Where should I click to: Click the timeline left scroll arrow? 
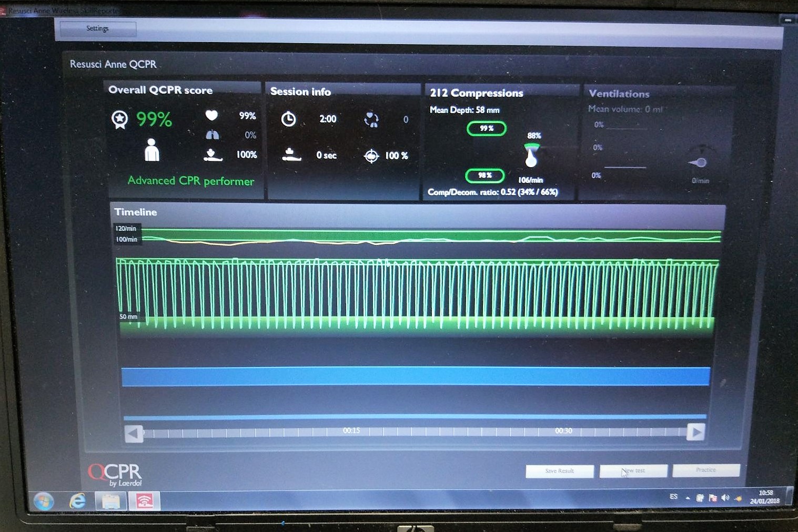tap(134, 434)
